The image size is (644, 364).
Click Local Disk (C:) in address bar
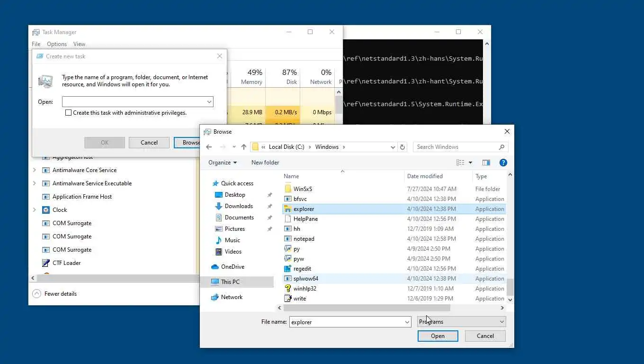(286, 147)
